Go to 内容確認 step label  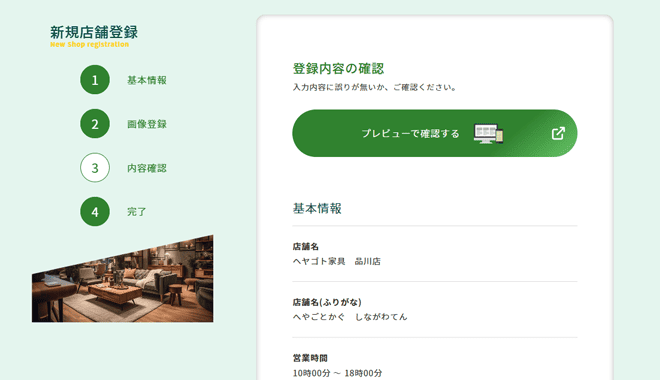pyautogui.click(x=147, y=168)
